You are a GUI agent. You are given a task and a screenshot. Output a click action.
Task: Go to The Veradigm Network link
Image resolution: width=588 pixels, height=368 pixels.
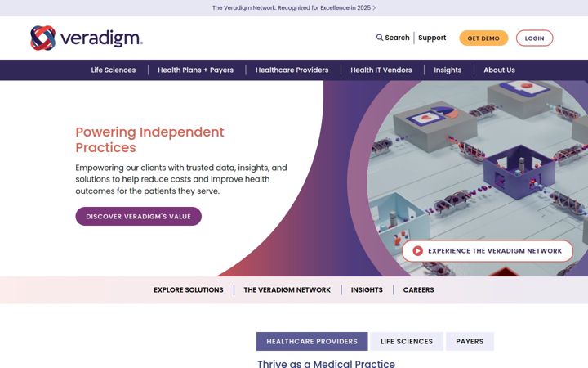(287, 289)
